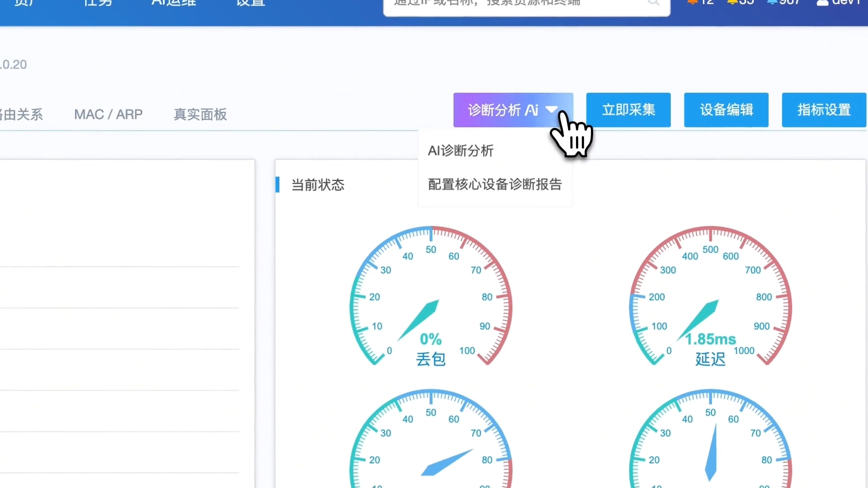Switch to the 路由关系 tab
868x488 pixels.
21,114
